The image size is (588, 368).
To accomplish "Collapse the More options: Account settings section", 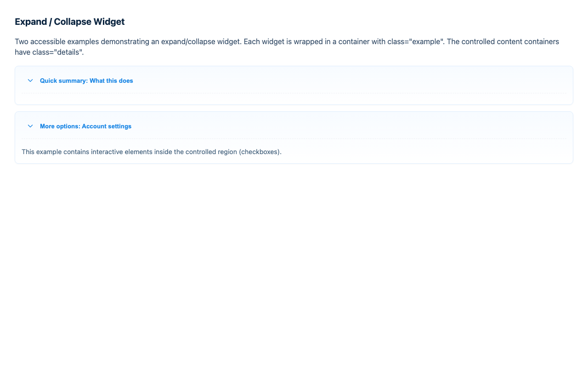I will [85, 126].
